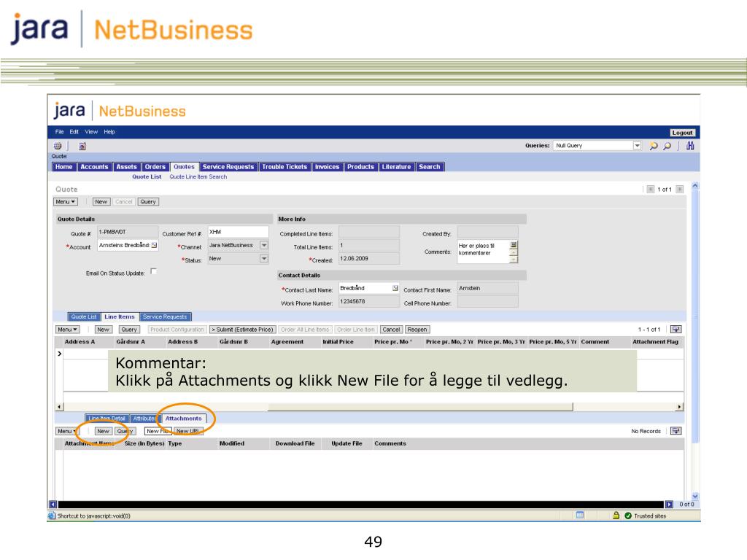The width and height of the screenshot is (747, 560).
Task: Click New File in Attachments
Action: pos(158,432)
